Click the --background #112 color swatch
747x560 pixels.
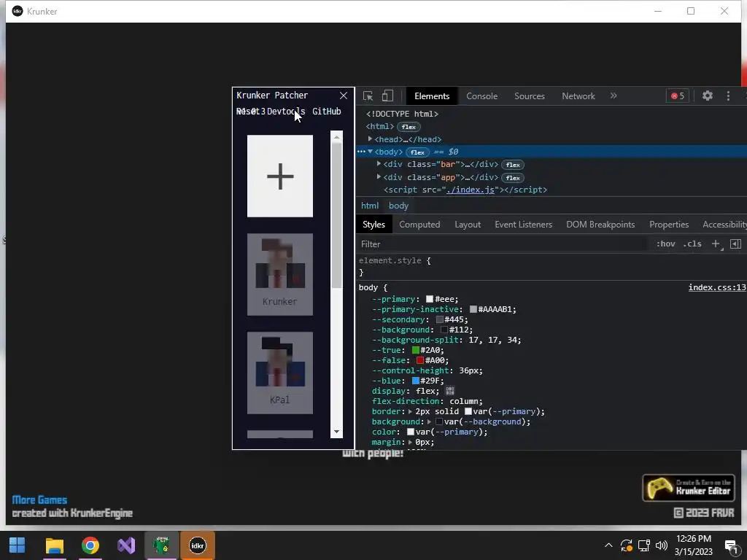(444, 330)
